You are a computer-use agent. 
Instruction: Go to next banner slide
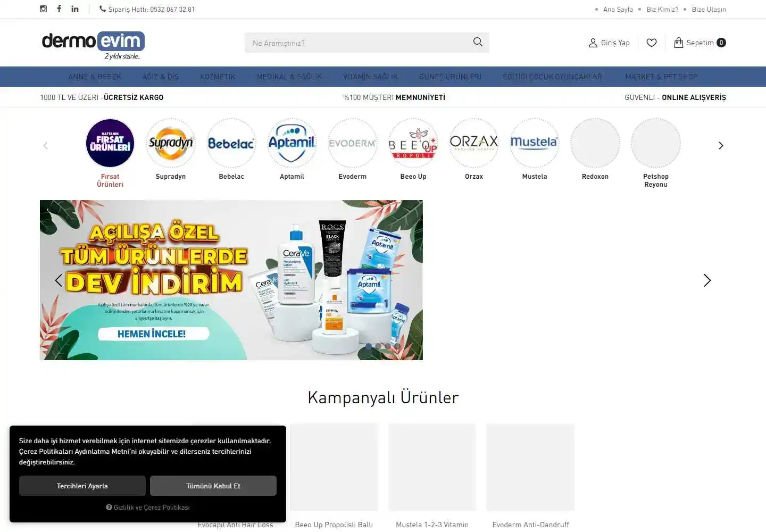(x=707, y=280)
